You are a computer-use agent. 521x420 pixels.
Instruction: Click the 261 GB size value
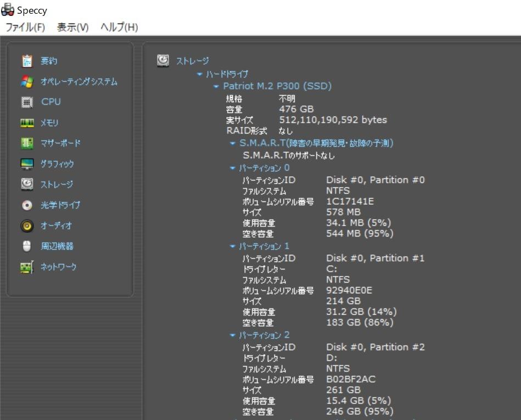(343, 389)
